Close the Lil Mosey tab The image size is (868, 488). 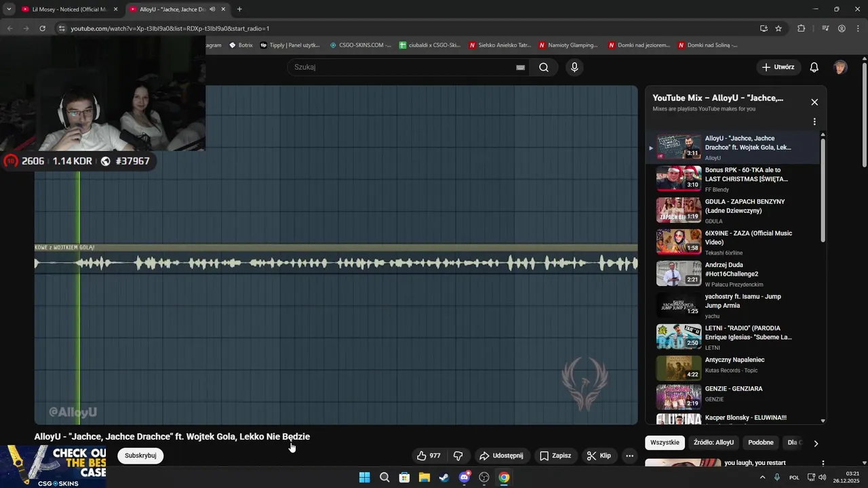(115, 9)
